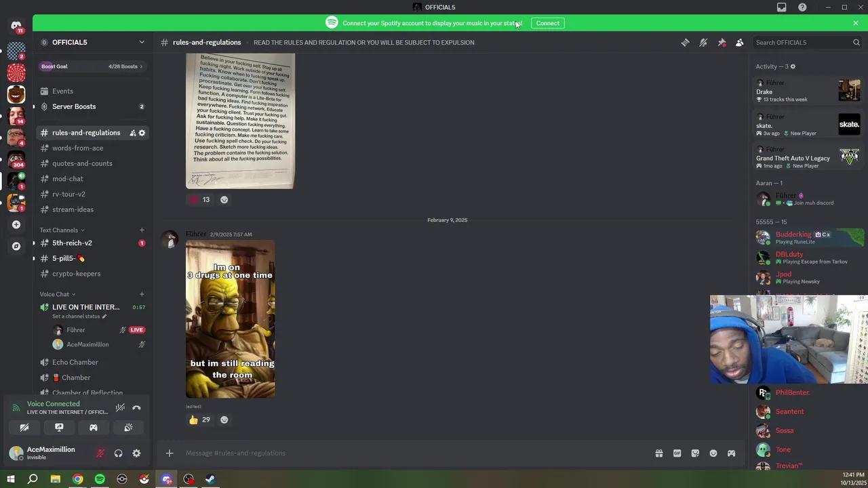Click the Add a Server plus icon

pyautogui.click(x=16, y=224)
